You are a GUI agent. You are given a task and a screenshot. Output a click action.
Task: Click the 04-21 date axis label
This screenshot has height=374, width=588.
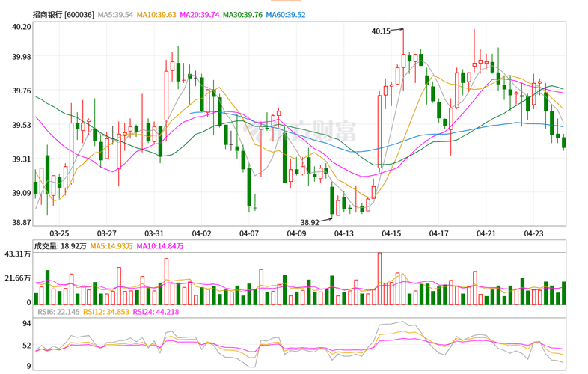coord(486,233)
